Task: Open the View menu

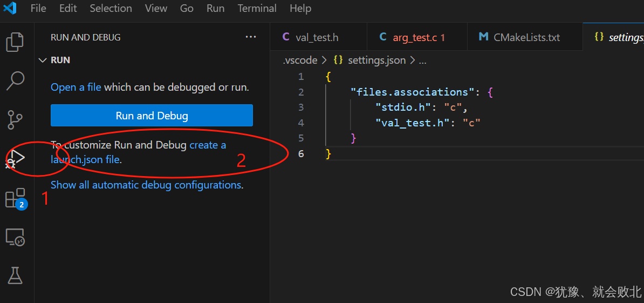Action: click(x=156, y=8)
